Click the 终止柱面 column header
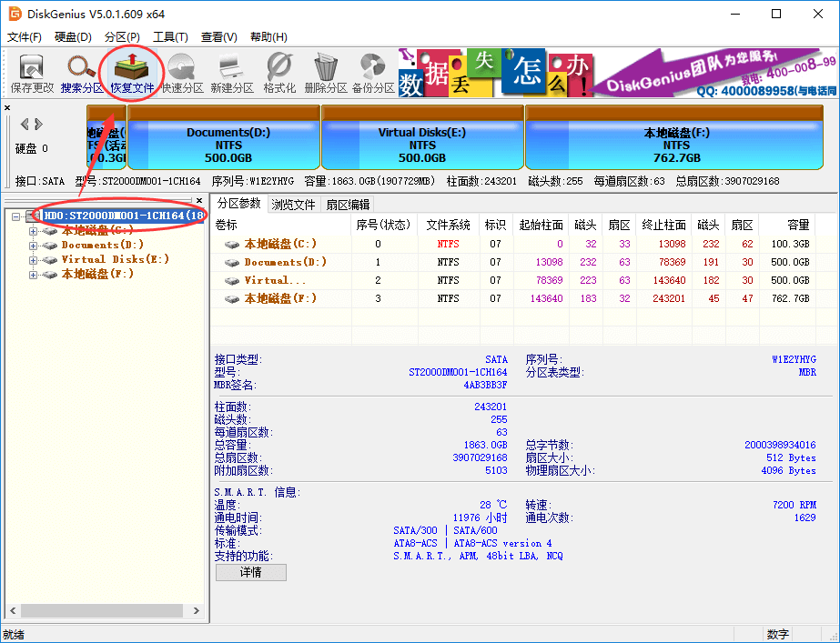 coord(663,225)
